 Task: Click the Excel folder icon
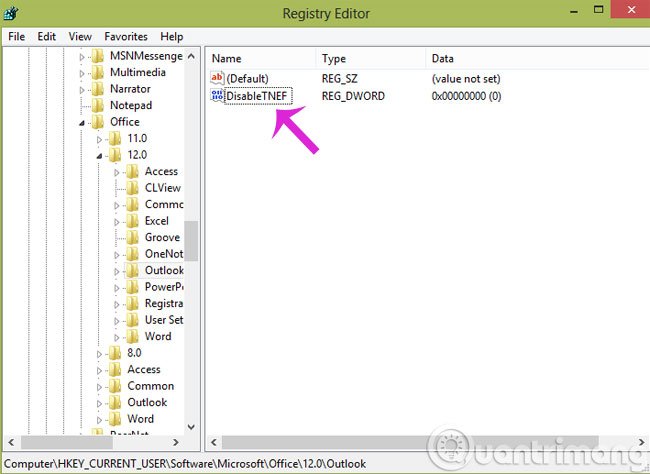[132, 221]
